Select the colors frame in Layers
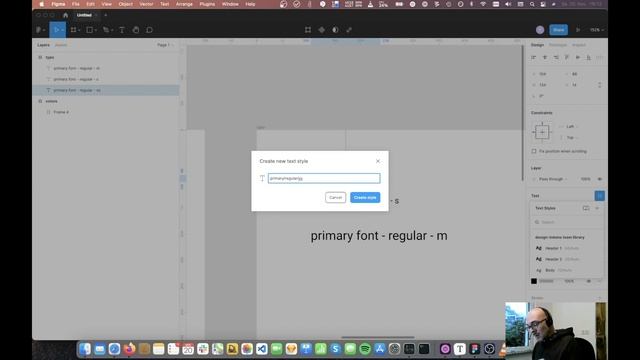Screen dimensions: 640x360 pos(105,101)
